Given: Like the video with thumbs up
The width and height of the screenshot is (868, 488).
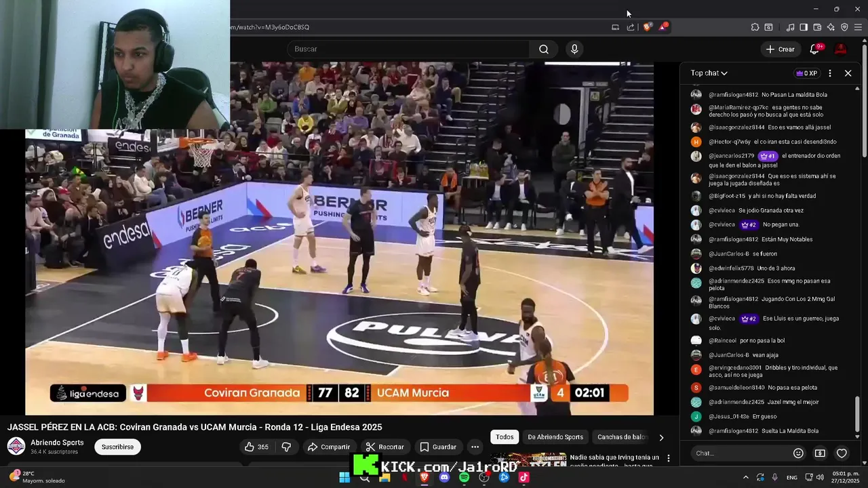Looking at the screenshot, I should click(x=257, y=447).
